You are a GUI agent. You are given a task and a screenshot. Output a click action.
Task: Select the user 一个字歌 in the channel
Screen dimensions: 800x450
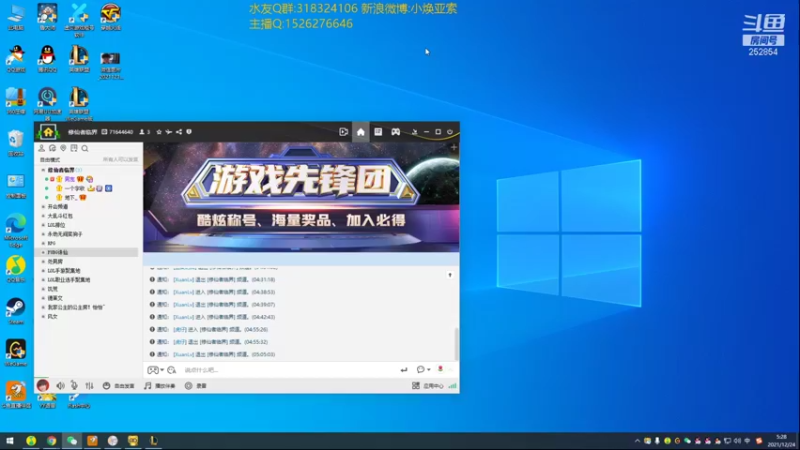coord(74,188)
